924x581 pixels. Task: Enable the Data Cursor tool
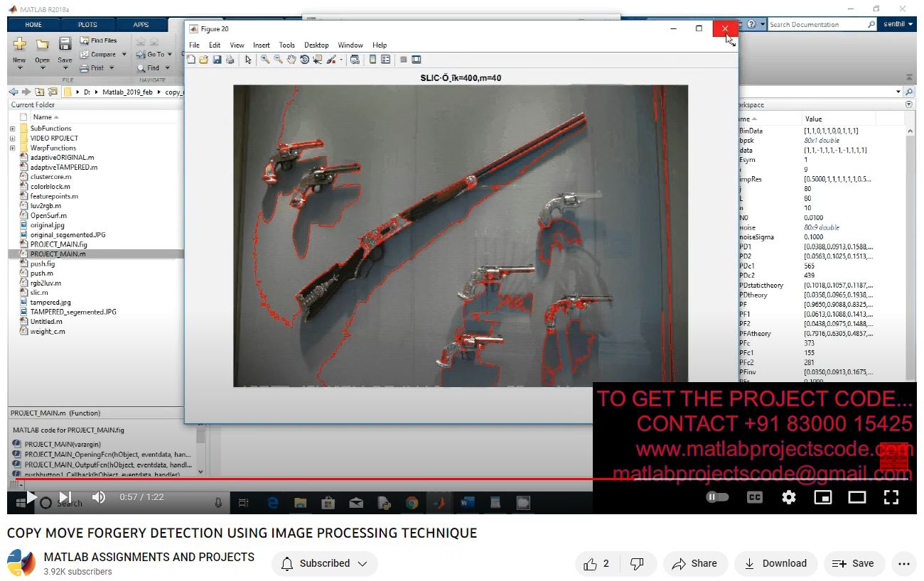(x=317, y=60)
